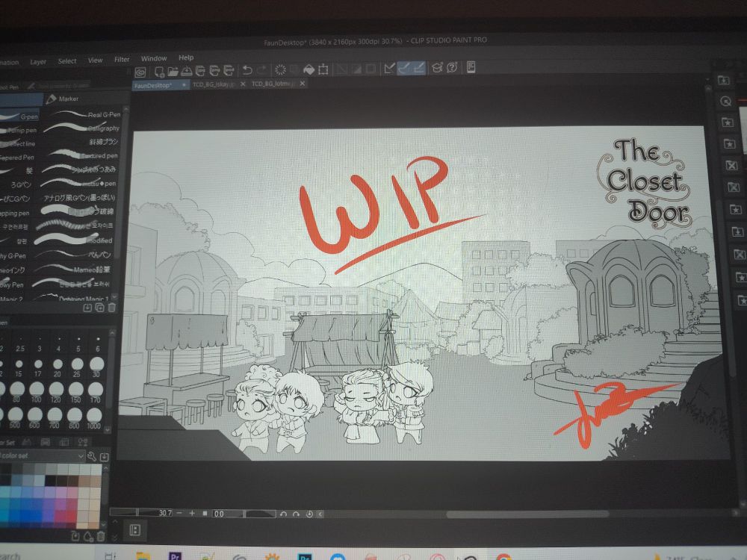Screen dimensions: 747x560
Task: Open the Layer menu
Action: click(x=38, y=62)
